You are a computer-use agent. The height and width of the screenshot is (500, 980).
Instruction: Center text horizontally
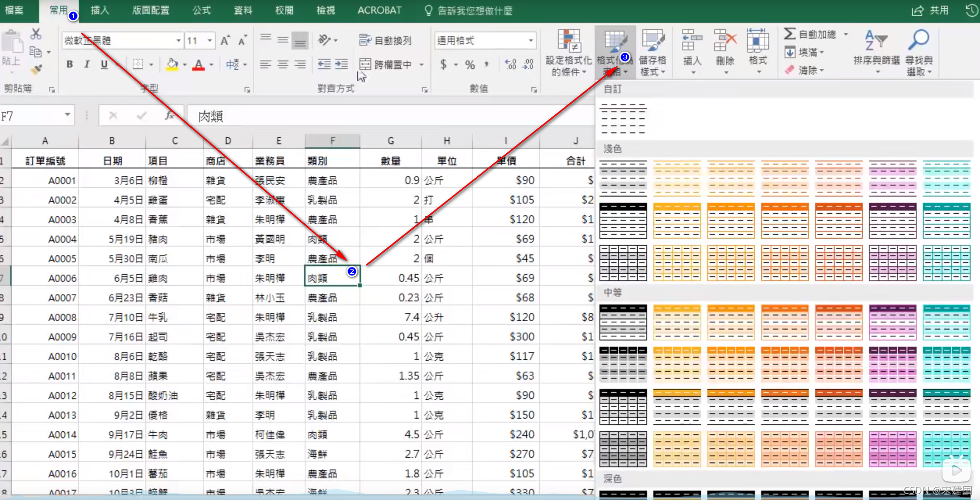[x=283, y=64]
